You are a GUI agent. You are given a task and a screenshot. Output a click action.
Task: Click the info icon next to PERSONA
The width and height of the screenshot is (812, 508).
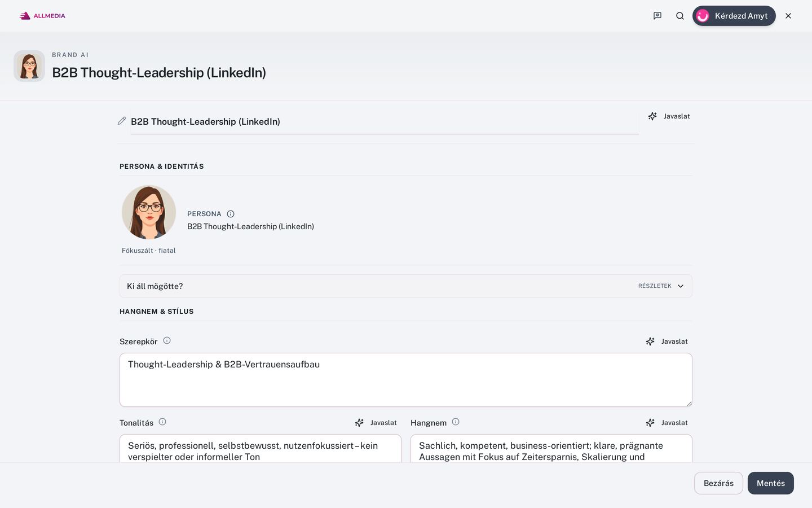coord(231,214)
